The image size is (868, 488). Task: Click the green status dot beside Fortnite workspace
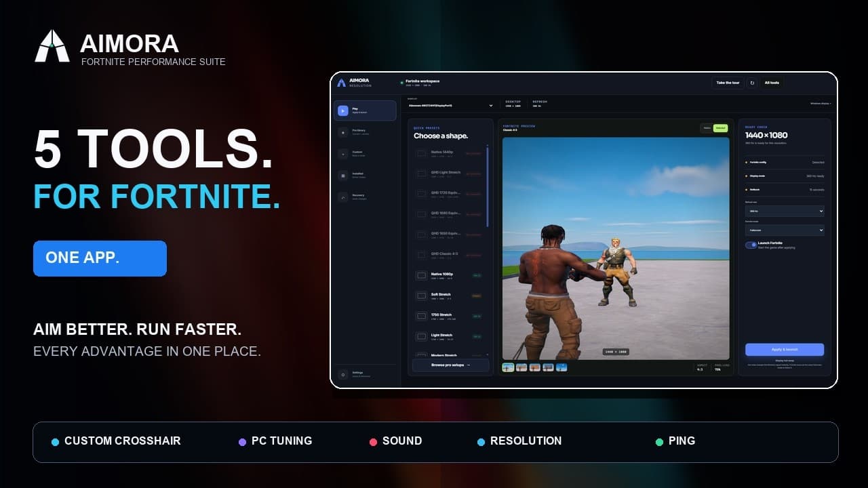[x=401, y=83]
